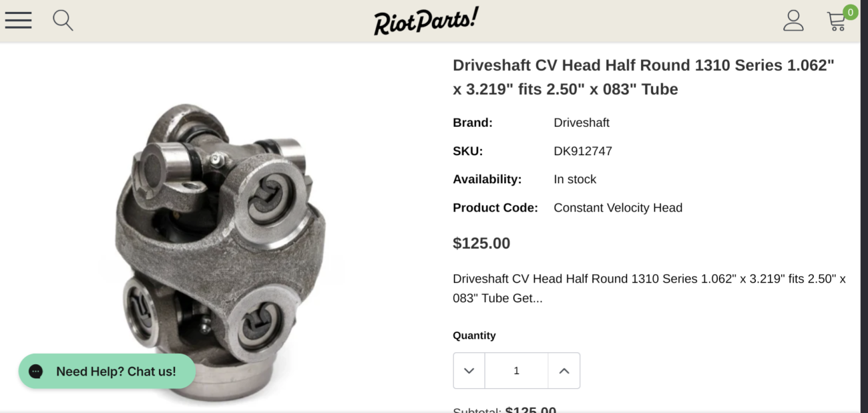Click the page's vertical scrollbar

click(x=864, y=206)
